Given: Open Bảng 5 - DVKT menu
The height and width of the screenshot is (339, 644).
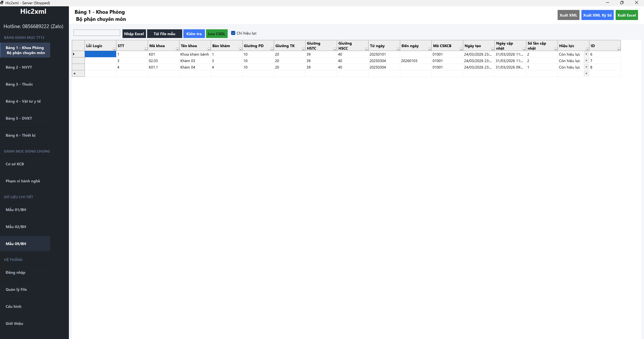Looking at the screenshot, I should [25, 118].
